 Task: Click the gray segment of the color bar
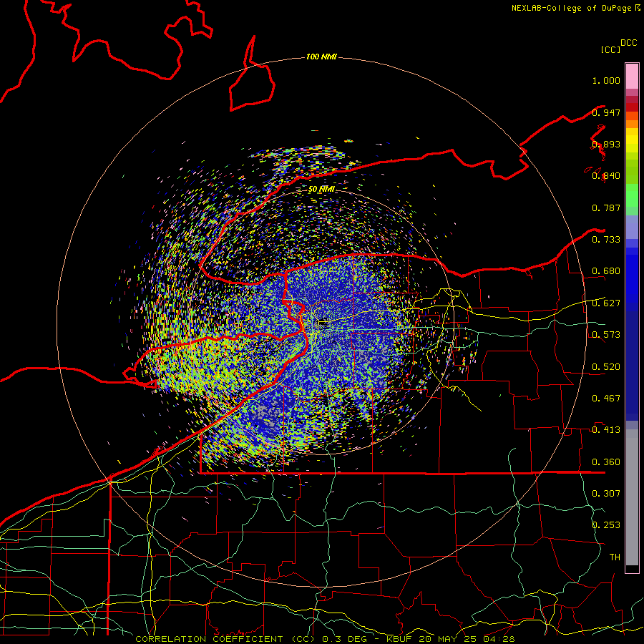[632, 497]
